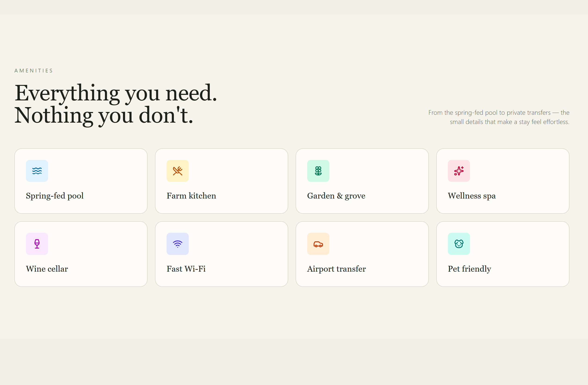Select the Wellness spa label

472,196
